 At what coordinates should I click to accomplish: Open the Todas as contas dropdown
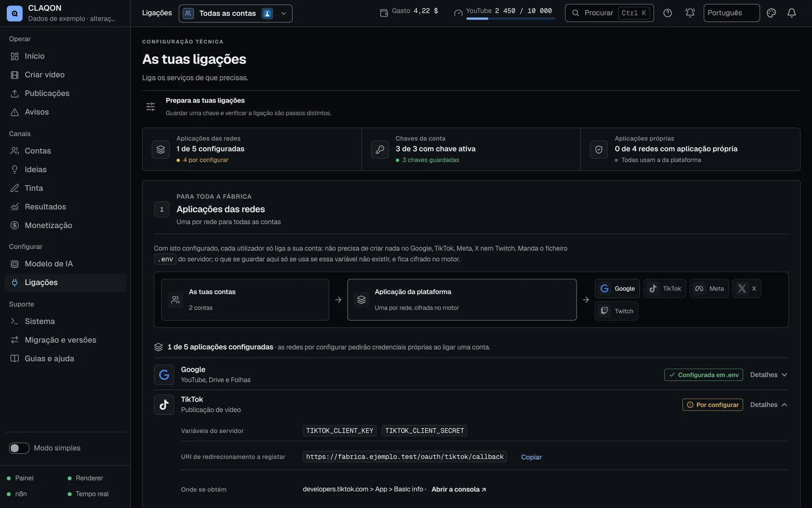235,13
